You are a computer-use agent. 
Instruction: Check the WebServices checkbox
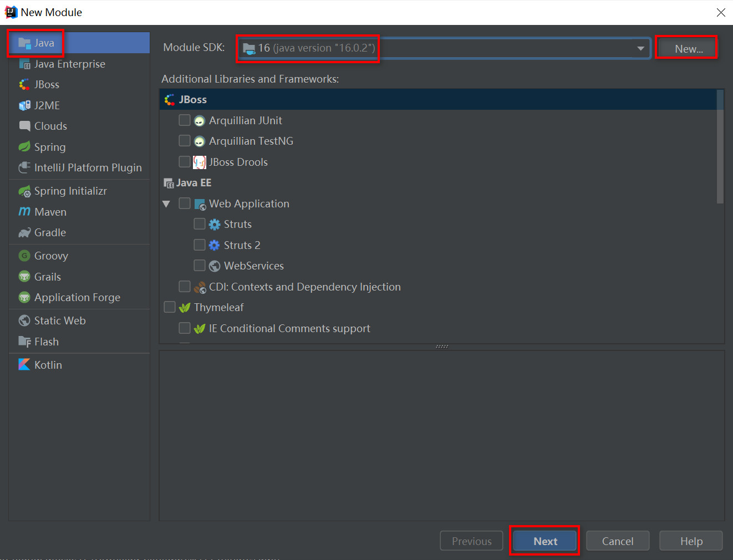pos(200,266)
